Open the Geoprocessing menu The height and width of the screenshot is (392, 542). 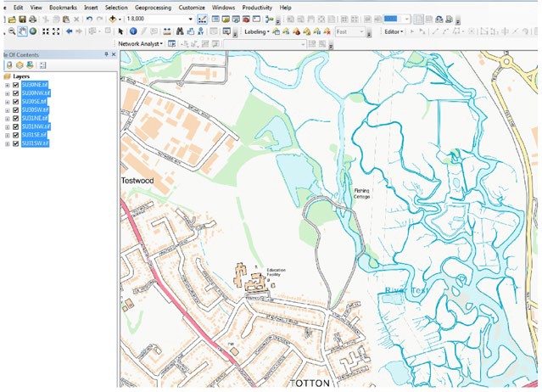(154, 7)
